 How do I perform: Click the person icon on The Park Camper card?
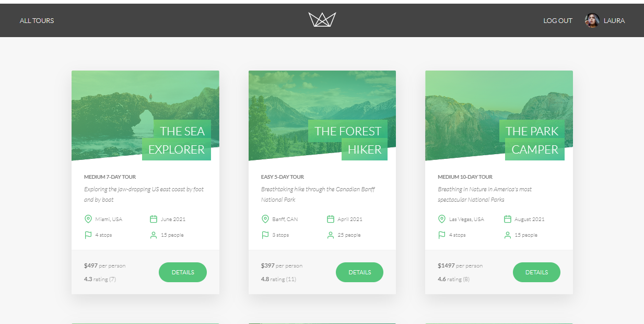(x=508, y=235)
